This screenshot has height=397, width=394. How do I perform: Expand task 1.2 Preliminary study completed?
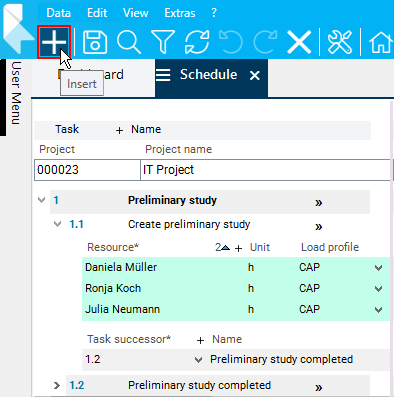pos(57,385)
